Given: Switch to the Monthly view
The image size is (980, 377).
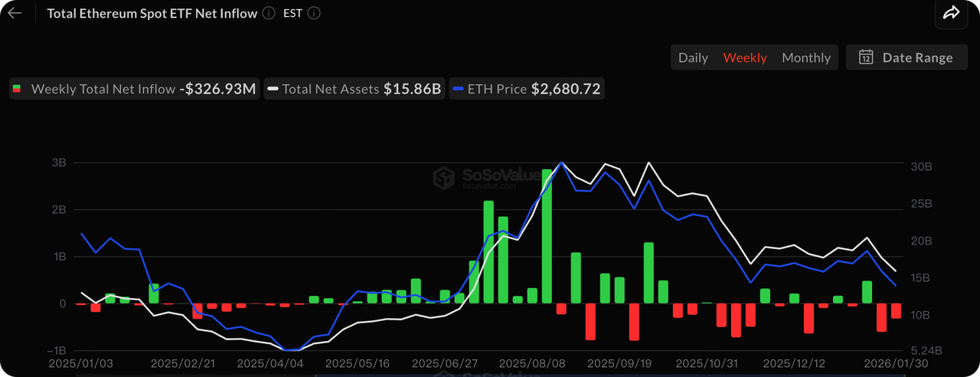Looking at the screenshot, I should (x=805, y=57).
